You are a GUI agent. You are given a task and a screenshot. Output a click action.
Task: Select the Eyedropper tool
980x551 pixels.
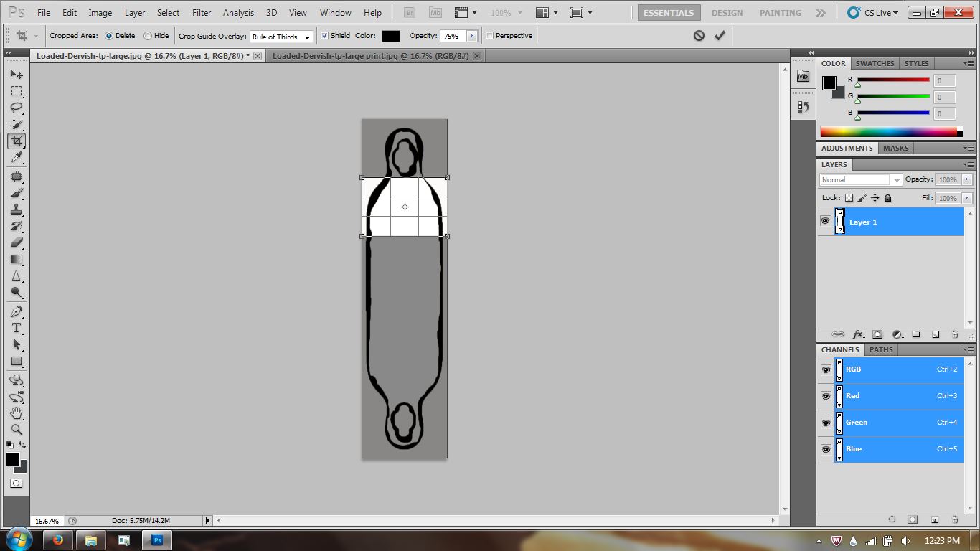point(17,158)
